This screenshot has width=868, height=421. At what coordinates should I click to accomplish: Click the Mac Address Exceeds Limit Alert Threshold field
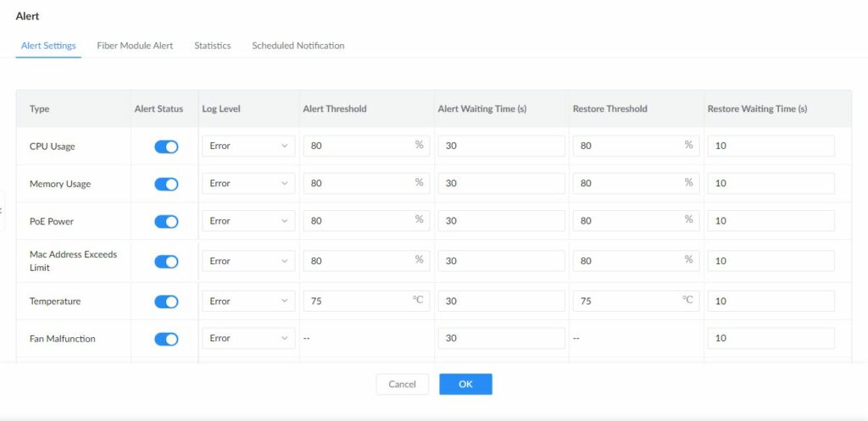coord(366,261)
